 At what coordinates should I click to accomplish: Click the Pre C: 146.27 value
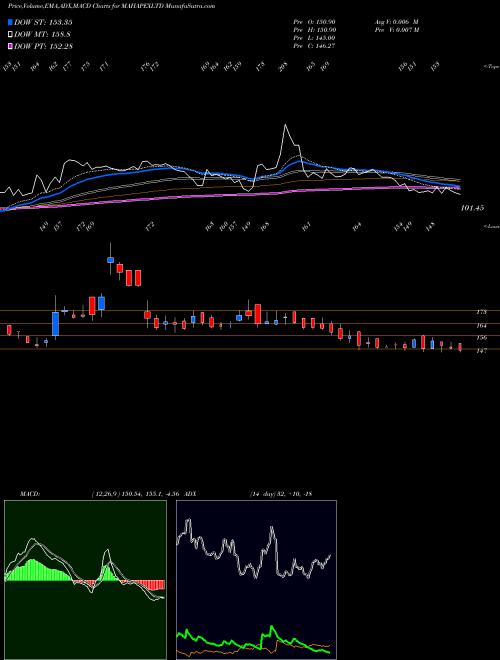tap(314, 46)
